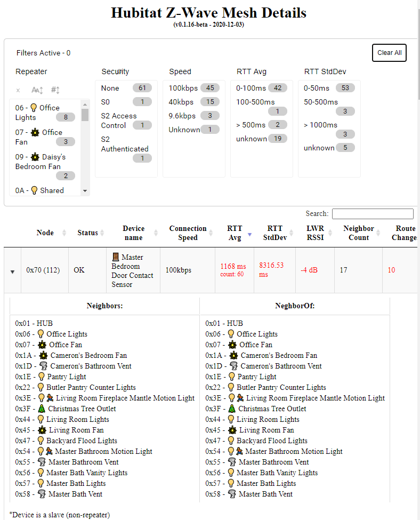
Task: Click 0x01 - HUB in Neighbors list
Action: click(34, 323)
